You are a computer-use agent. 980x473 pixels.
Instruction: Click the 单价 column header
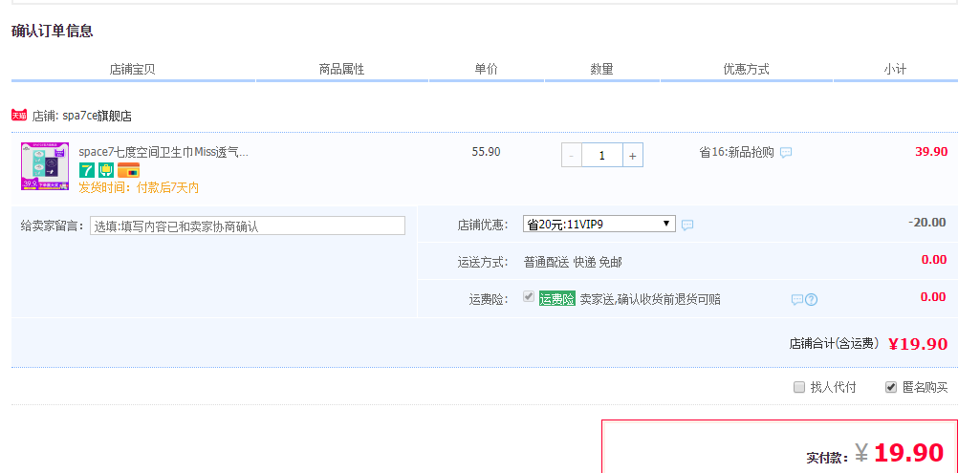(x=487, y=70)
